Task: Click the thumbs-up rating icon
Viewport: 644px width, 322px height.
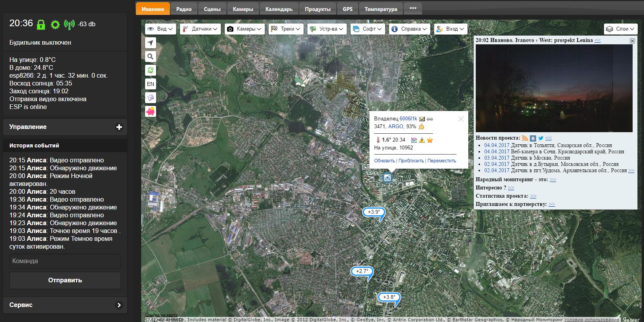Action: point(422,126)
